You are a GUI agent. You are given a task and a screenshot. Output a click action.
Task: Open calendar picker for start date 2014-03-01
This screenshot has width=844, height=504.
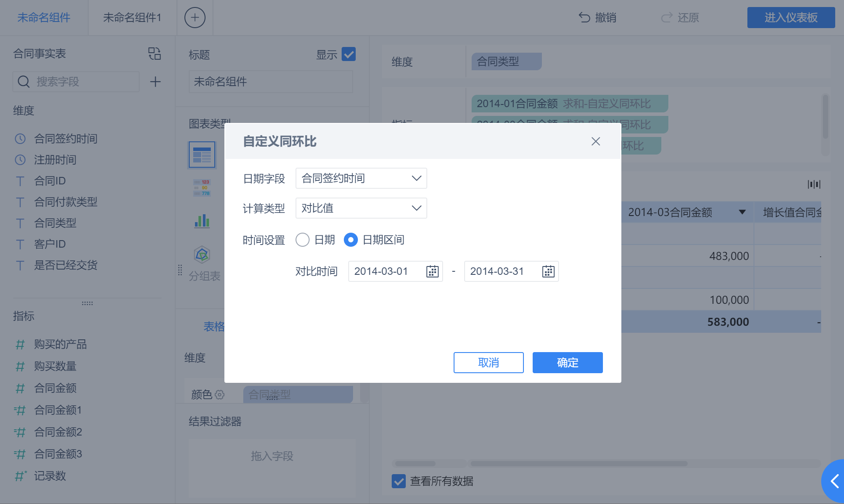(x=432, y=271)
